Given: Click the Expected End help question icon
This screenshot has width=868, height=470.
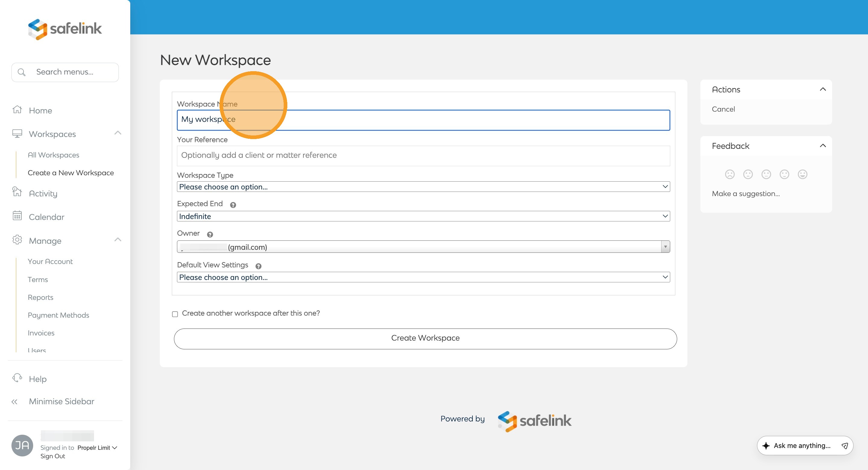Looking at the screenshot, I should pos(233,205).
